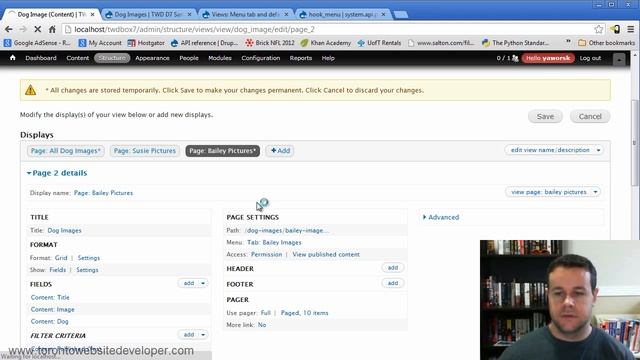This screenshot has height=360, width=640.
Task: Click the extension icon beside the star
Action: coord(615,29)
